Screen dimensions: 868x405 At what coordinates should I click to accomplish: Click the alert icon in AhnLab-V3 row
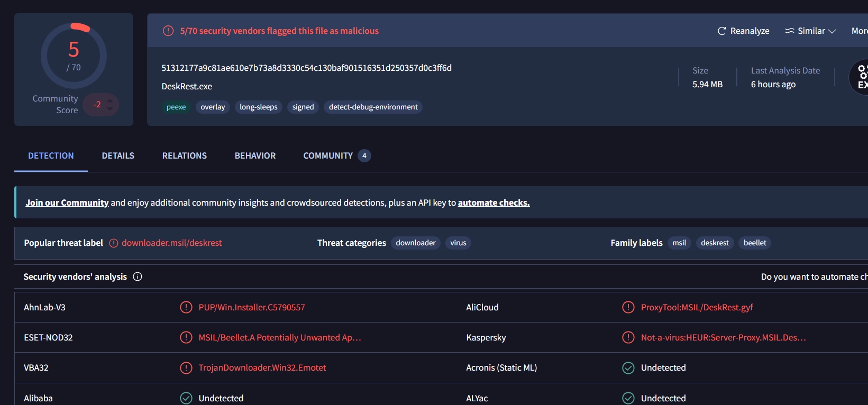click(186, 307)
